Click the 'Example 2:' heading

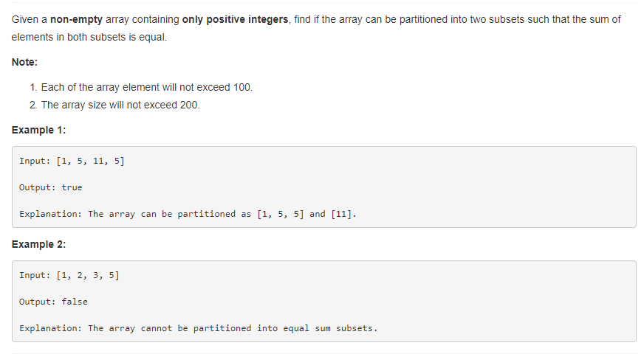click(38, 244)
